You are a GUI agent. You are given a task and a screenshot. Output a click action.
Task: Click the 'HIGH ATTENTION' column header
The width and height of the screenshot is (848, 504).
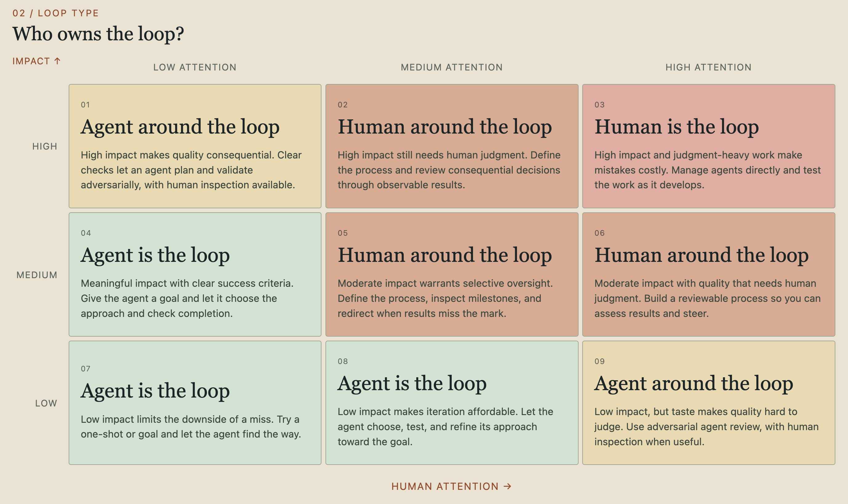tap(708, 67)
